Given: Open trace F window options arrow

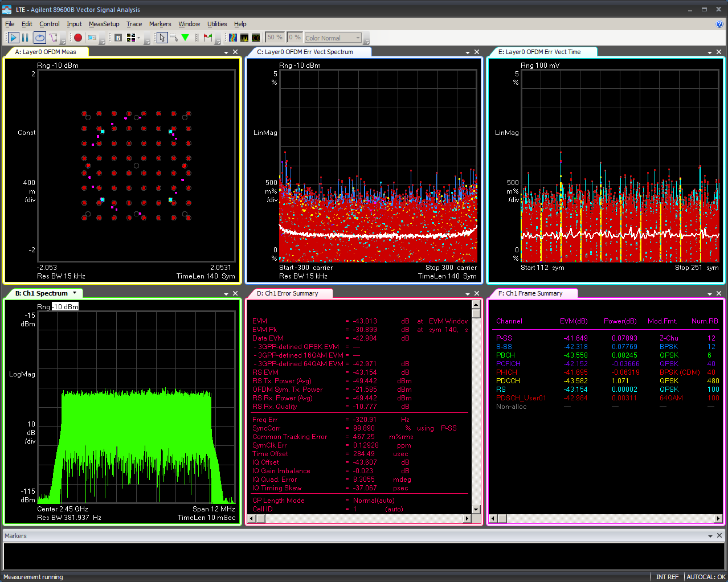Looking at the screenshot, I should 710,294.
